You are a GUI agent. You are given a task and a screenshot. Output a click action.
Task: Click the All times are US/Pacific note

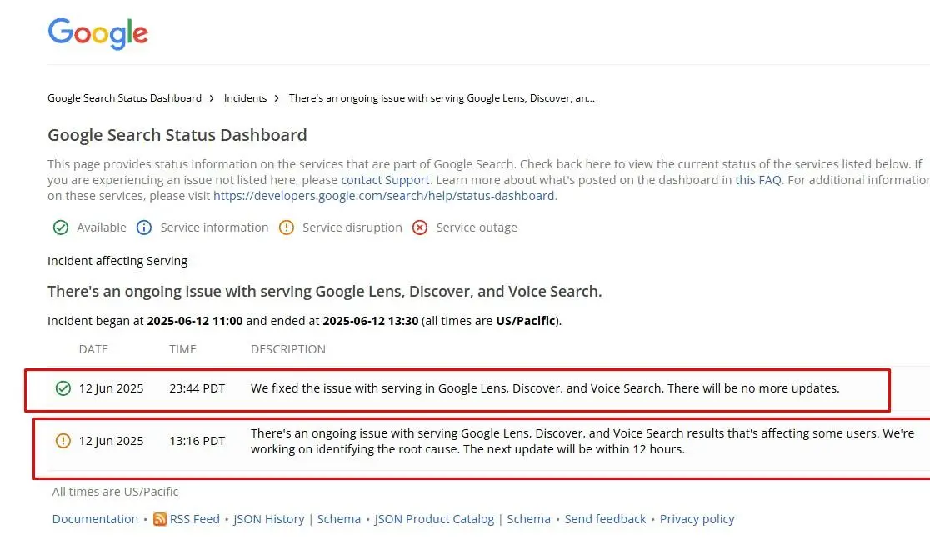pos(115,492)
